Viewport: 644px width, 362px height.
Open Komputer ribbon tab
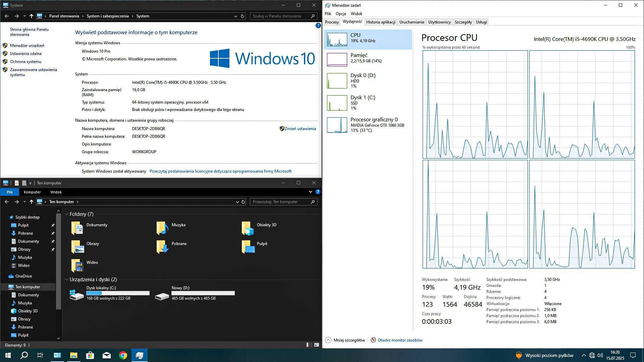coord(32,192)
